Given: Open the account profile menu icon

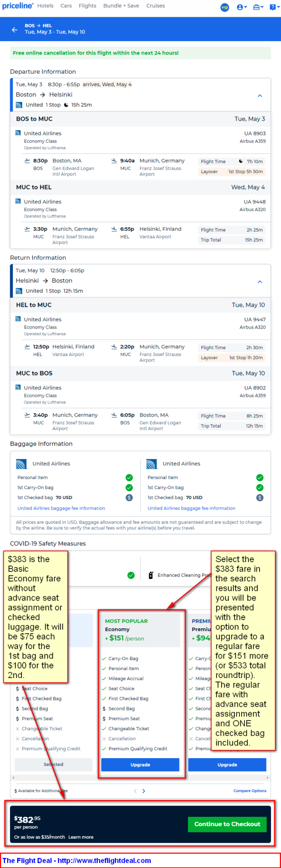Looking at the screenshot, I should click(242, 7).
